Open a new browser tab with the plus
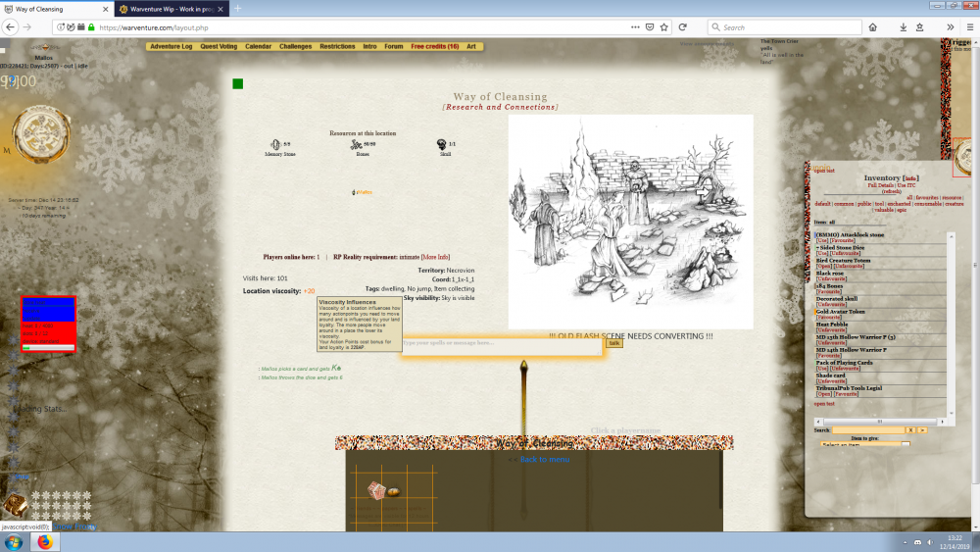The width and height of the screenshot is (980, 552). (237, 9)
